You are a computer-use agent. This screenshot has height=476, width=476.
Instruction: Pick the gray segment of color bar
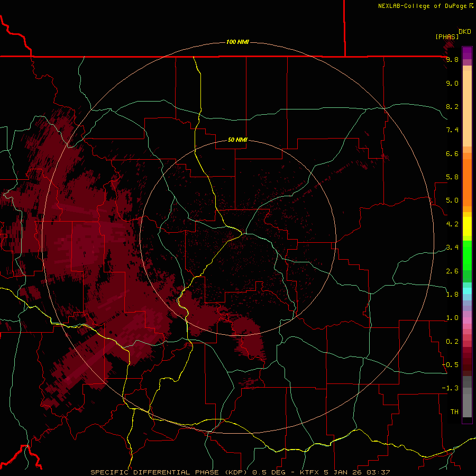coord(467,405)
